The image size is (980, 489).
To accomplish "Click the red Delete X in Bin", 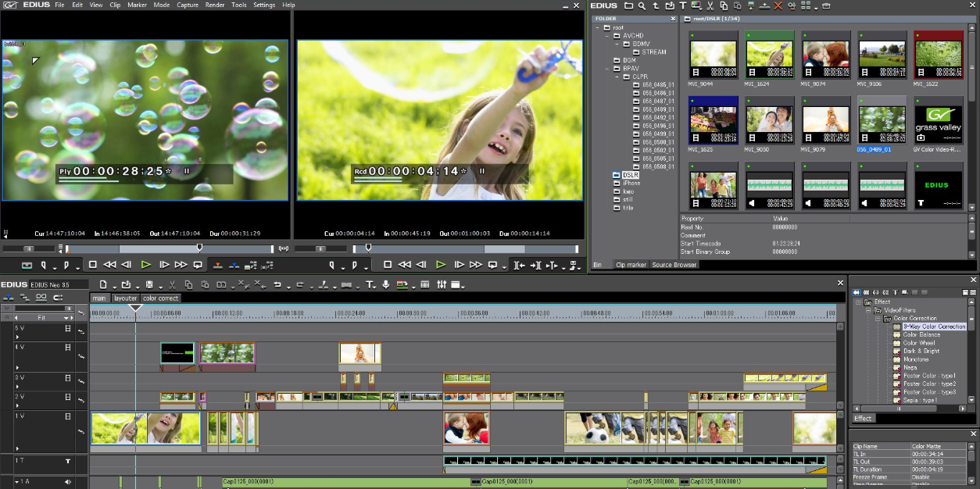I will (778, 6).
